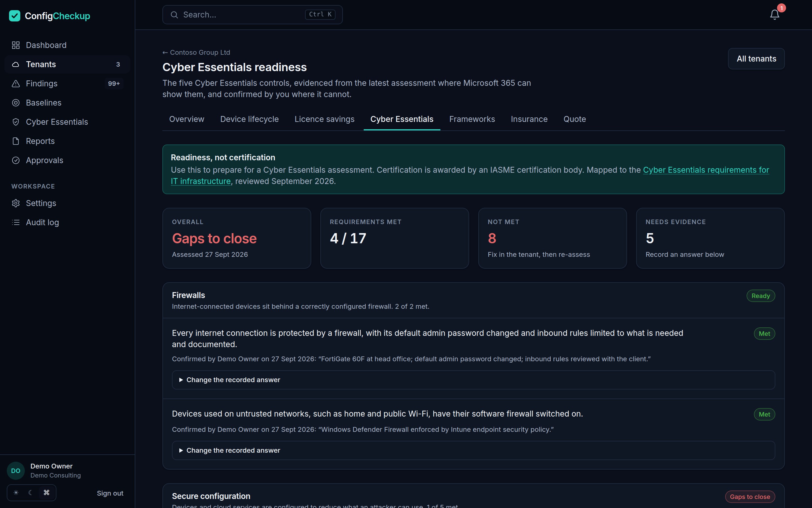Viewport: 812px width, 508px height.
Task: Click the "Met" badge for the software firewall requirement
Action: click(764, 414)
